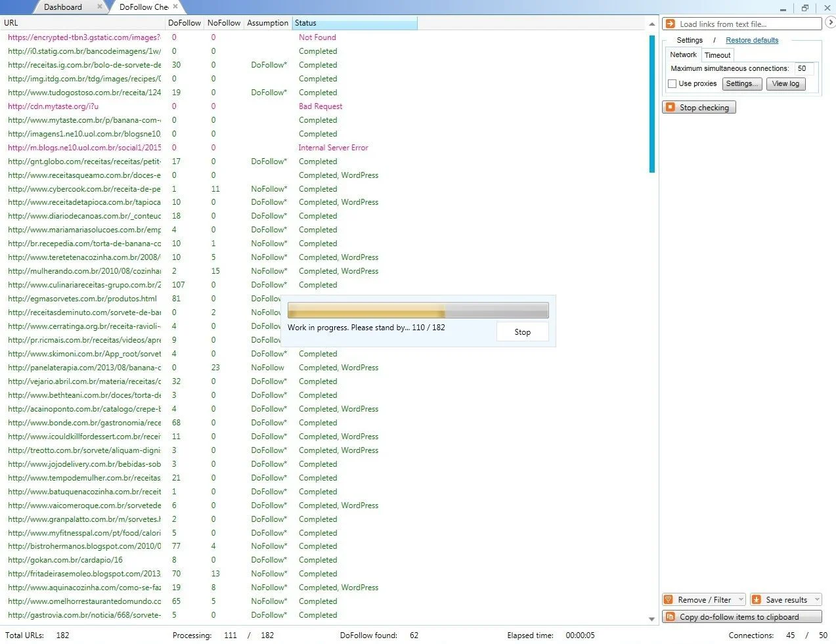
Task: Click the Connections status bar entry
Action: (778, 635)
